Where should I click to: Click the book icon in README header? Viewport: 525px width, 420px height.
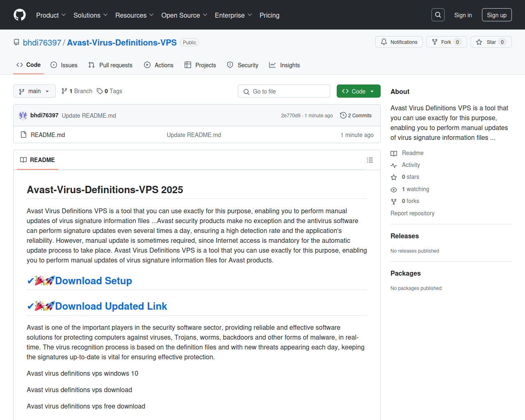click(23, 160)
